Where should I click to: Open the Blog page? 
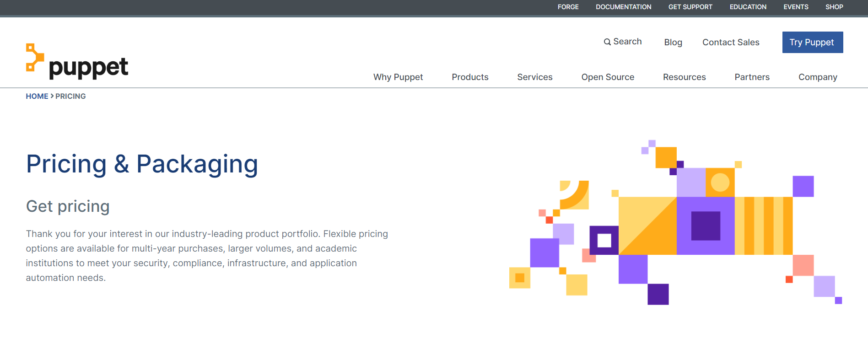673,43
